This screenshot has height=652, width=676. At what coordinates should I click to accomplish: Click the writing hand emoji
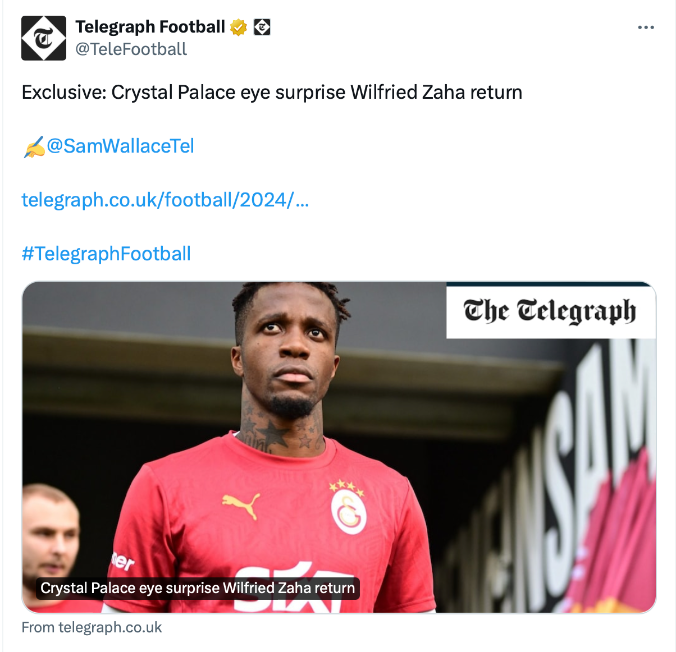coord(34,147)
